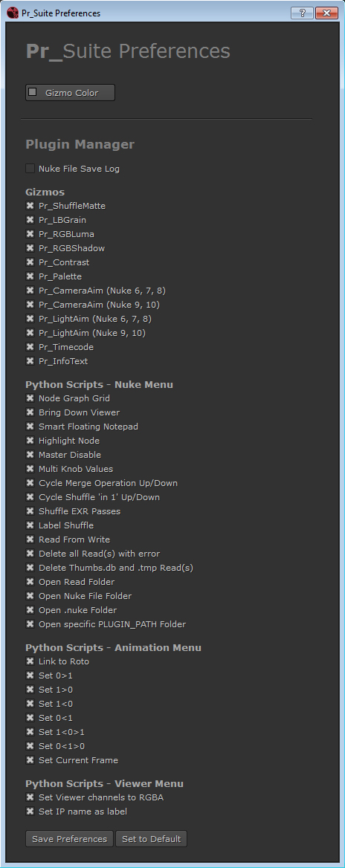Viewport: 345px width, 868px height.
Task: Toggle Set IP name as label
Action: click(30, 812)
